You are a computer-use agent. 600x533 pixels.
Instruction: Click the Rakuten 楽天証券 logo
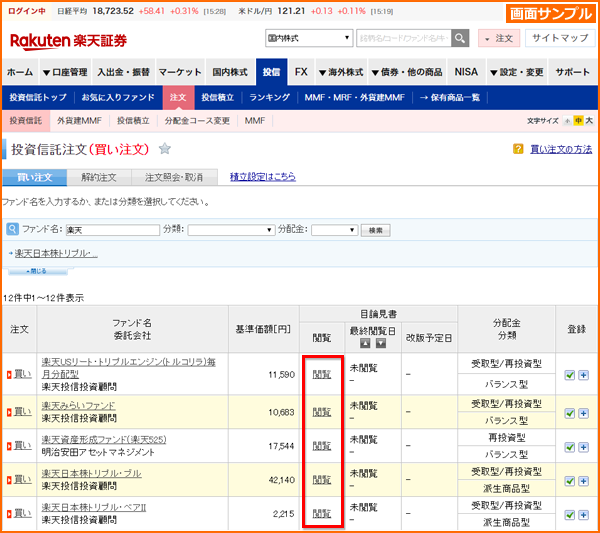tap(68, 41)
